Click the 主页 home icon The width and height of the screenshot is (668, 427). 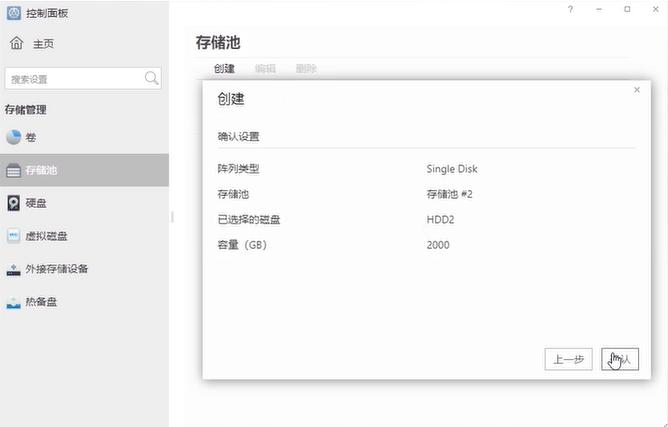click(x=16, y=44)
